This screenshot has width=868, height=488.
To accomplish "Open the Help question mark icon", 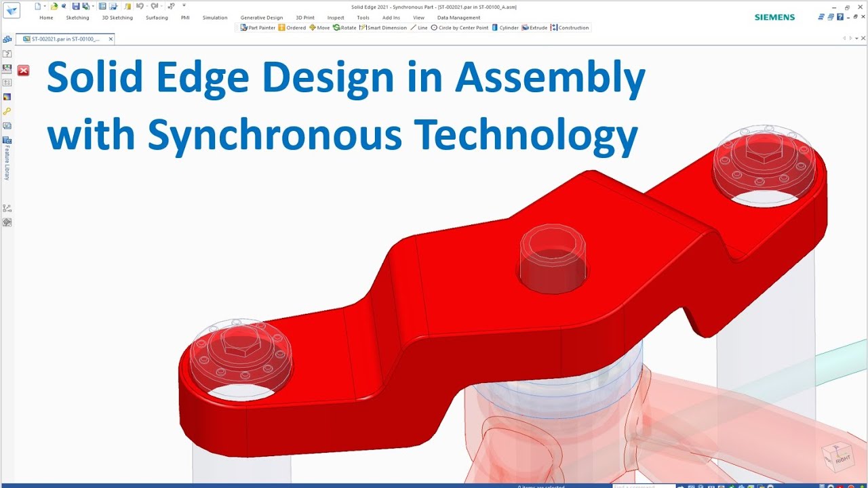I will 840,17.
